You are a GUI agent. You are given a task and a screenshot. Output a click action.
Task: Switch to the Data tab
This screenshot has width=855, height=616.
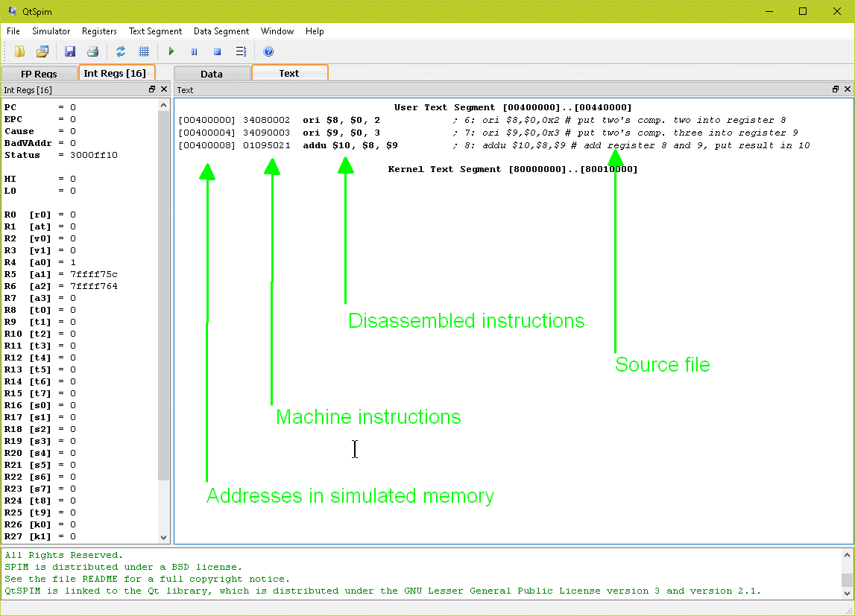pyautogui.click(x=212, y=74)
